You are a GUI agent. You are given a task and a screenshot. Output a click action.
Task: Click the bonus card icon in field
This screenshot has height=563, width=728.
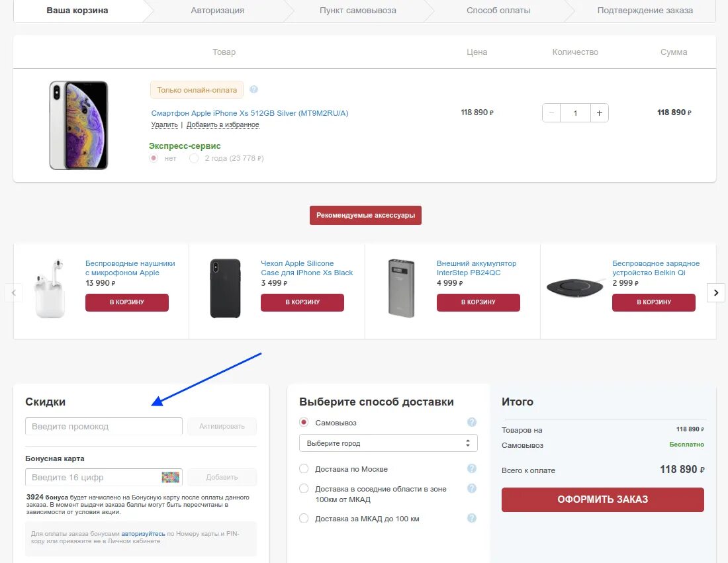[x=170, y=477]
